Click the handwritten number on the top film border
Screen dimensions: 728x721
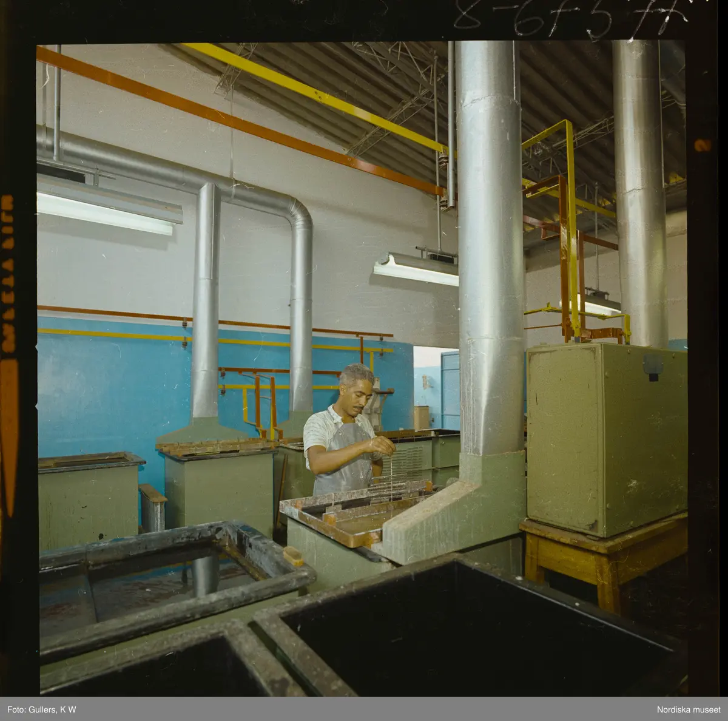[570, 18]
